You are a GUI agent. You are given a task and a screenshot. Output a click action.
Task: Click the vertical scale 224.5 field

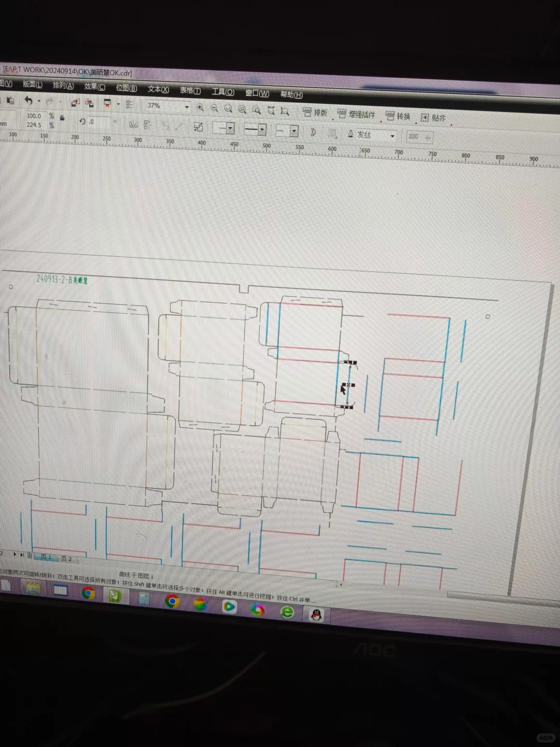pos(34,125)
